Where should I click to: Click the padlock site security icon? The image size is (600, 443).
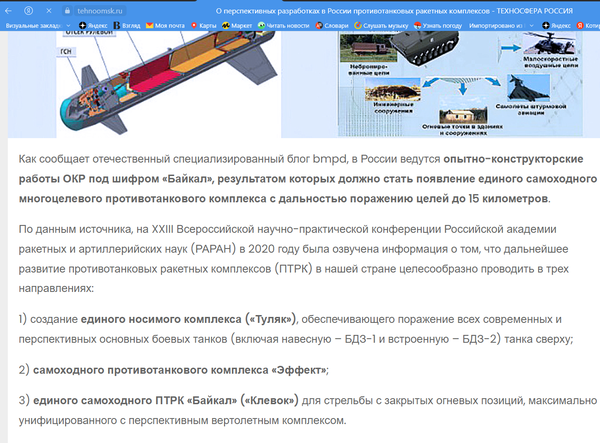click(67, 11)
